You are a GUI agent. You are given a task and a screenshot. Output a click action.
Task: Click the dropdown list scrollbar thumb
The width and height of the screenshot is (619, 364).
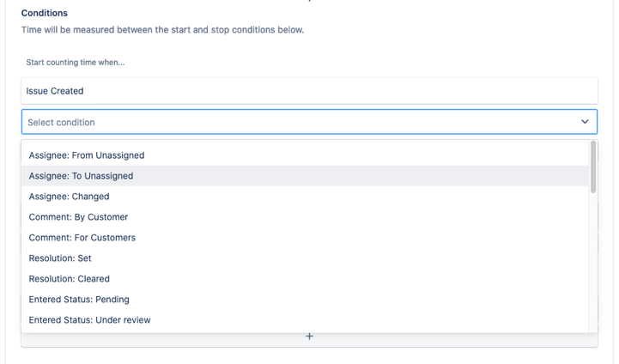pyautogui.click(x=592, y=167)
